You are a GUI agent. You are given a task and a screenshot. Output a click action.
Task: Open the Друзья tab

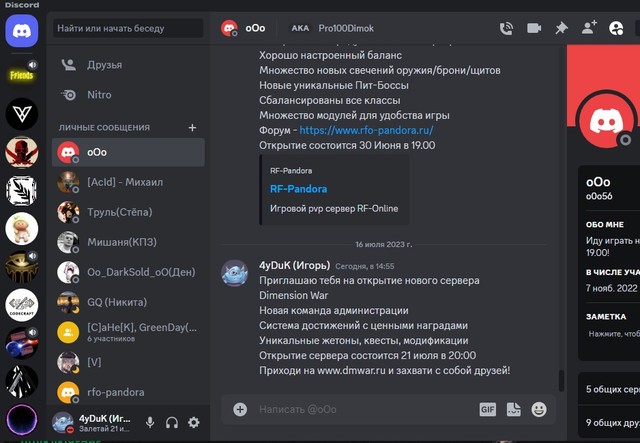pos(128,65)
